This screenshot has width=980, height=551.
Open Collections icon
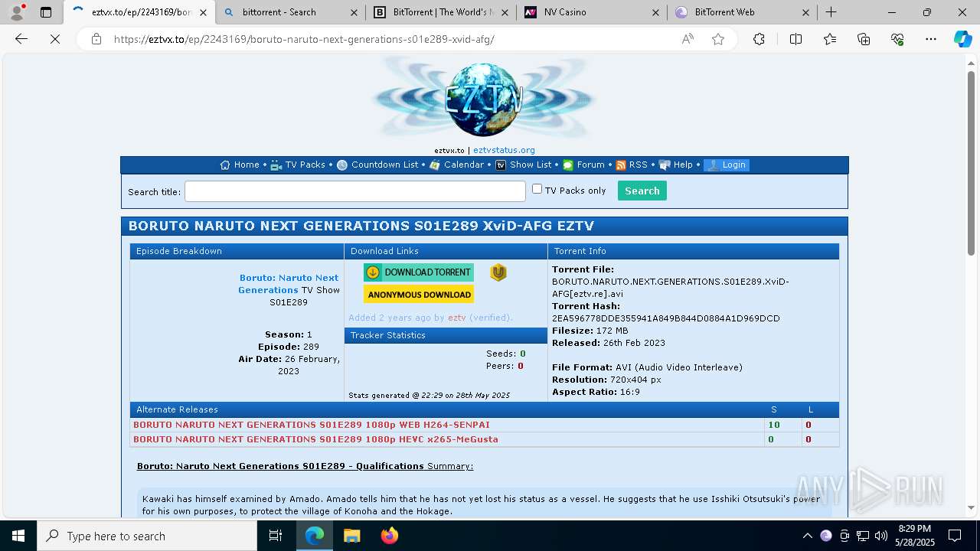[864, 39]
